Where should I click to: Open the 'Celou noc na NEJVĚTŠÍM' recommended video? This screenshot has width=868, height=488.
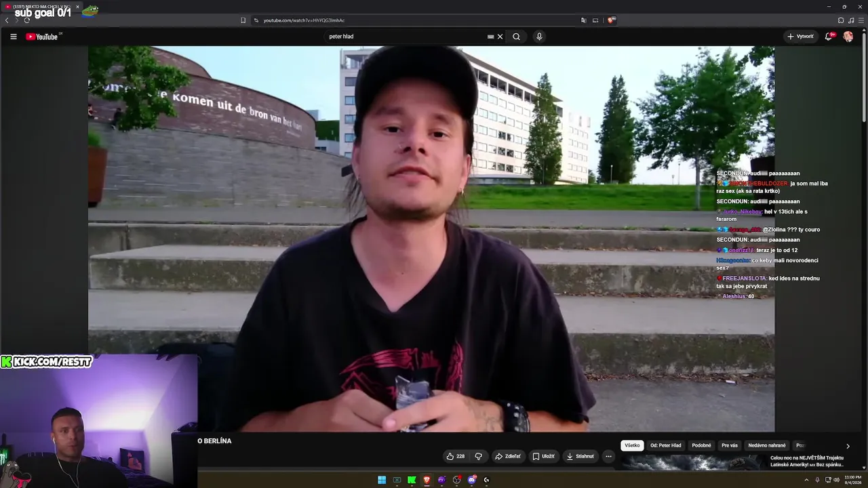(807, 461)
